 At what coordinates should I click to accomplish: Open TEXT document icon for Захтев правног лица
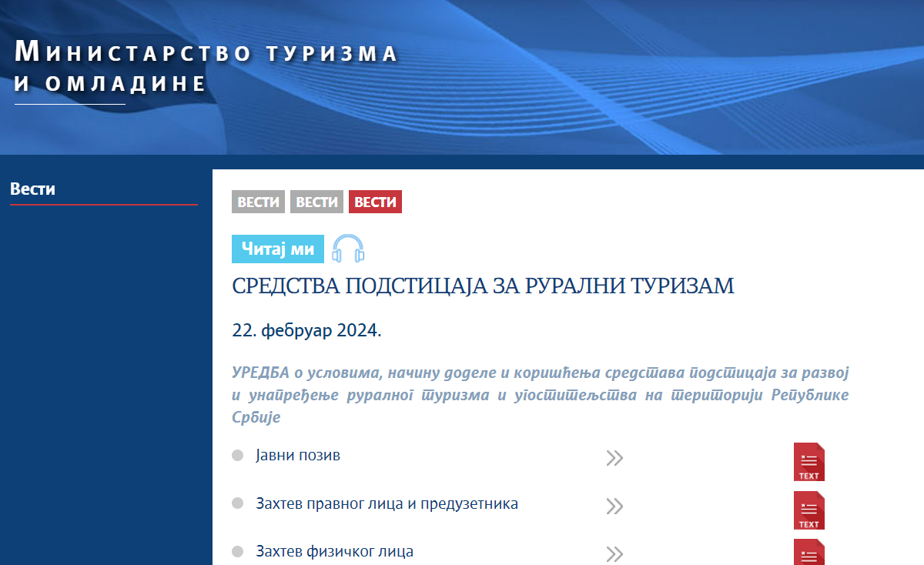point(808,510)
